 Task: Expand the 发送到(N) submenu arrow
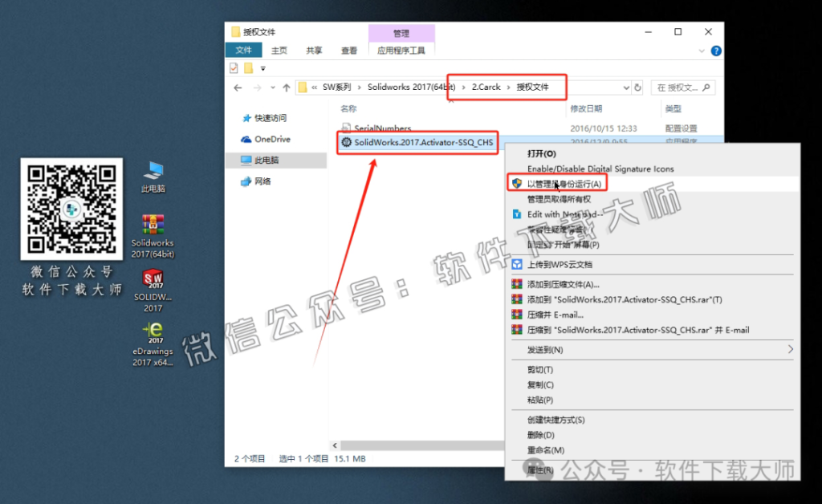pyautogui.click(x=791, y=349)
